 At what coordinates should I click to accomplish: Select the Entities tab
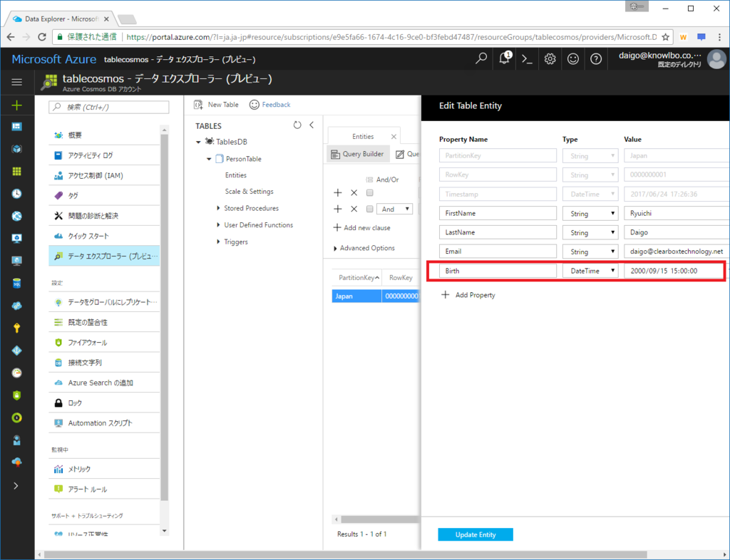coord(363,136)
